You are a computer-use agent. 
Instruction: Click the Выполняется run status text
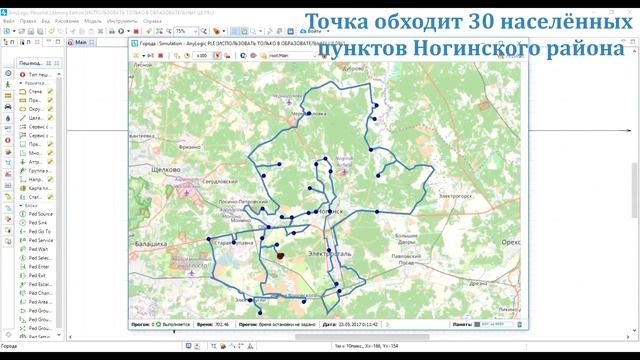click(x=177, y=324)
